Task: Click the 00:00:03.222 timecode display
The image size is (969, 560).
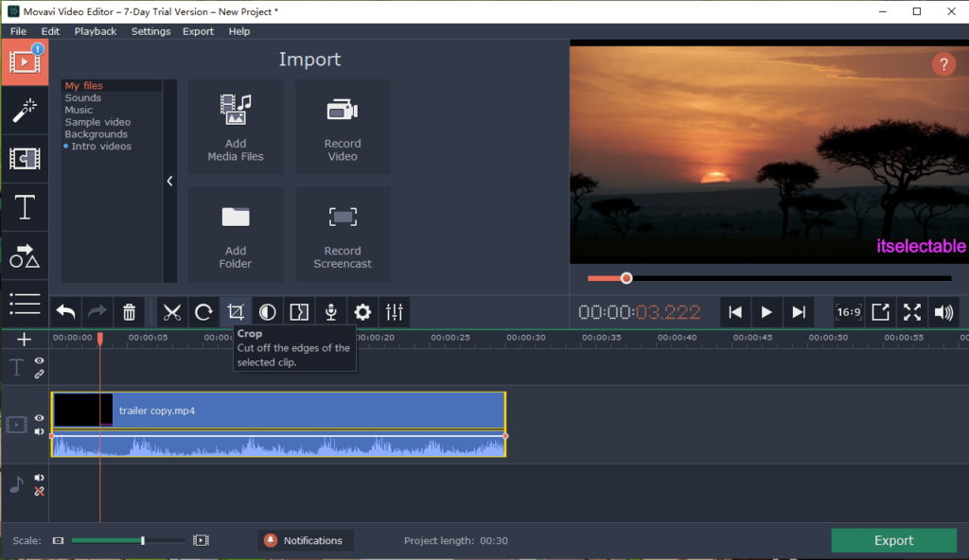Action: click(639, 312)
